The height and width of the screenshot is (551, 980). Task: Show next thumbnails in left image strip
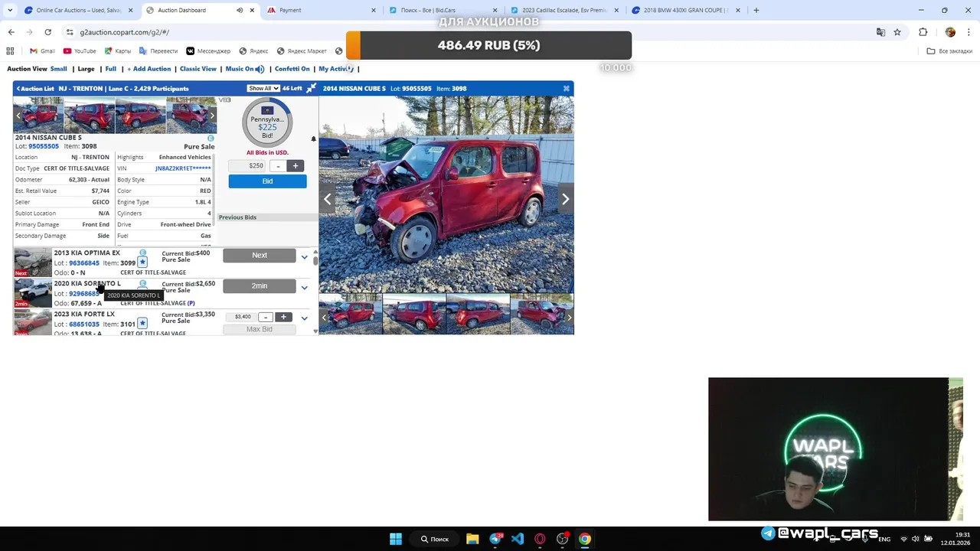212,116
